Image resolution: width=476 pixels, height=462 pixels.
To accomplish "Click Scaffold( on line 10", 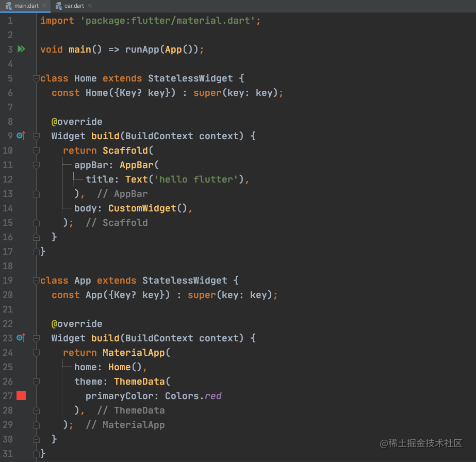I will [128, 151].
